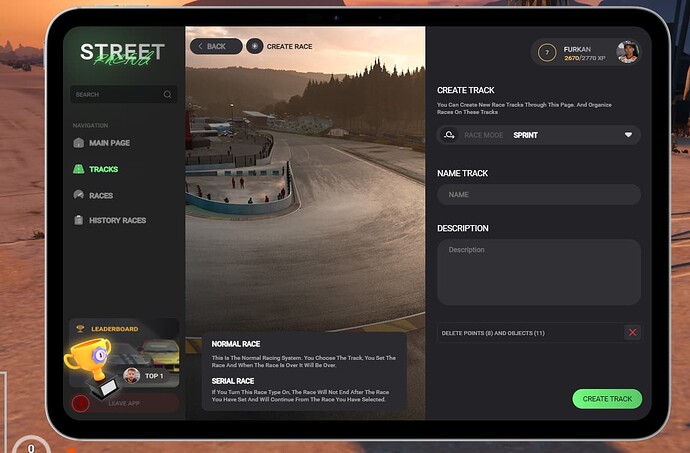Click the 2670/2770 XP value
The width and height of the screenshot is (690, 453).
pyautogui.click(x=584, y=58)
